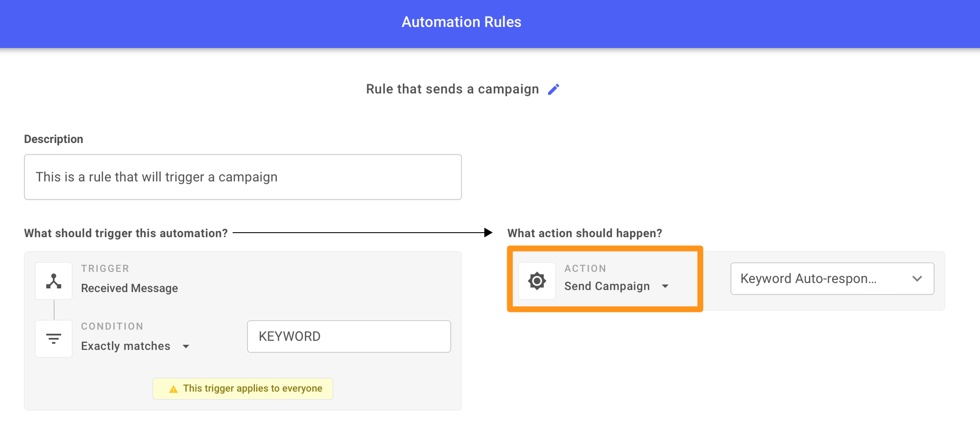
Task: Click the action gear icon
Action: tap(537, 281)
